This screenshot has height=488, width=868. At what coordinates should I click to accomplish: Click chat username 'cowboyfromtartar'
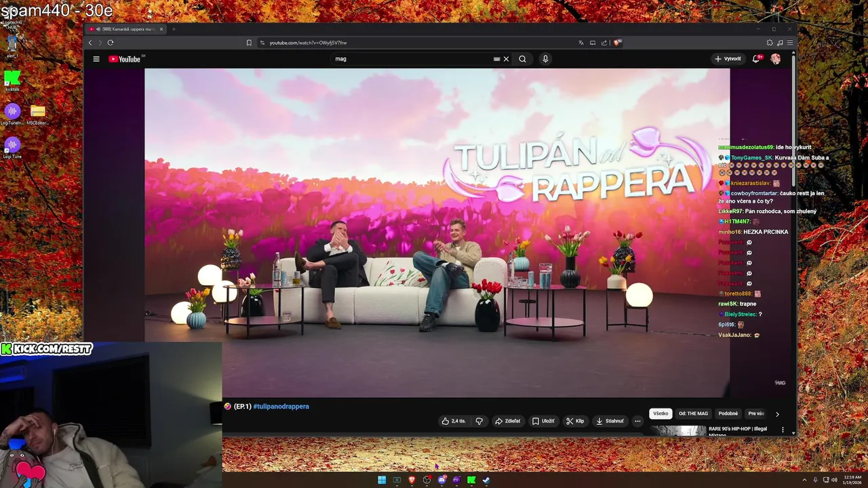(x=754, y=193)
